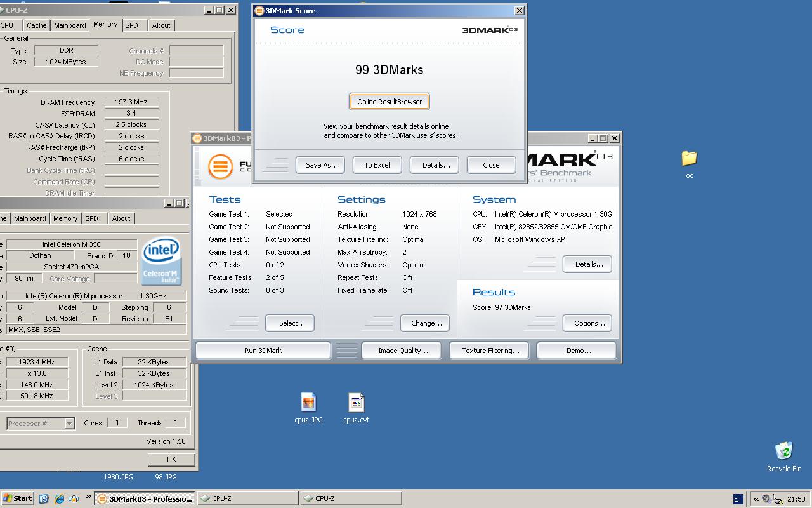Minimize the CPU-Z Memory window
This screenshot has width=812, height=508.
[x=209, y=10]
